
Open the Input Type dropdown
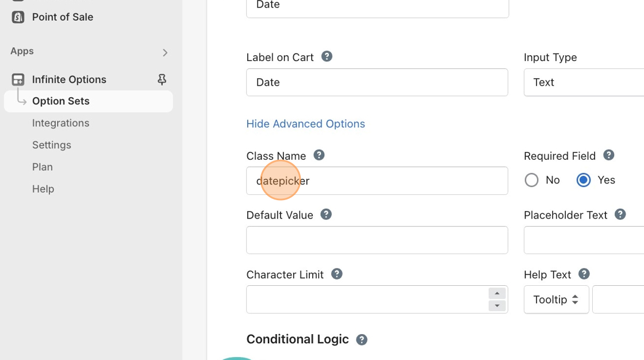click(584, 82)
